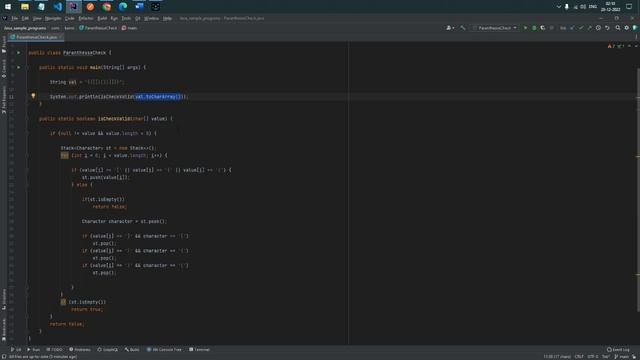
Task: Open the Terminal tool window button
Action: [199, 350]
